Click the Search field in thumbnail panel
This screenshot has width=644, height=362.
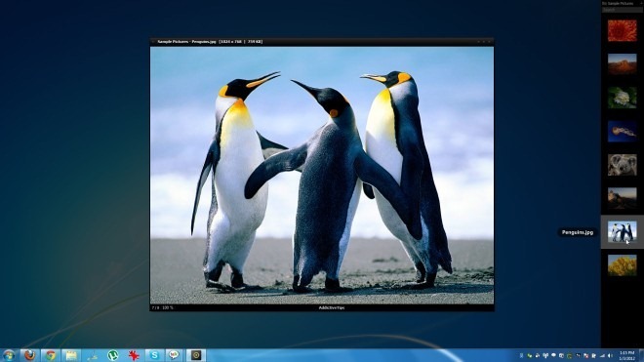pos(622,10)
